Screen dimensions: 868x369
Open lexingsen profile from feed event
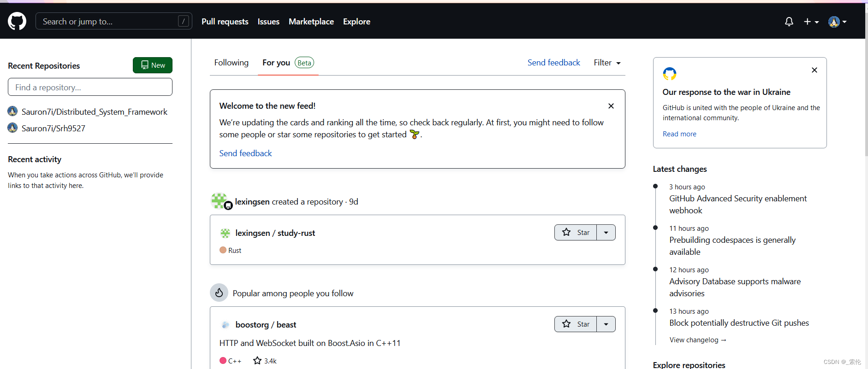pyautogui.click(x=252, y=202)
